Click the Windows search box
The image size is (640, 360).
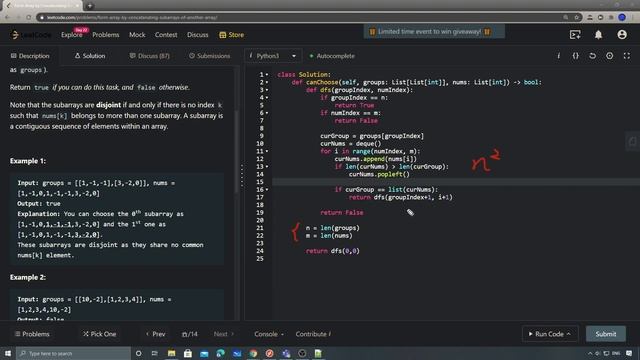73,353
